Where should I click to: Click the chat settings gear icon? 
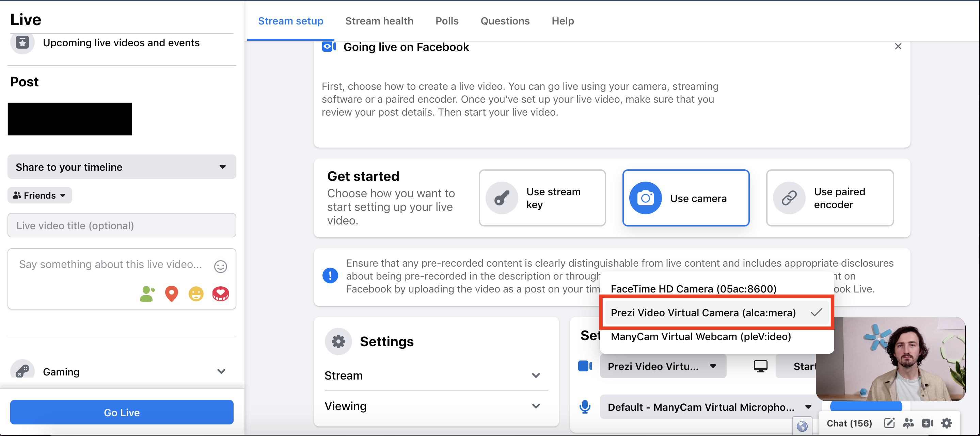[946, 423]
